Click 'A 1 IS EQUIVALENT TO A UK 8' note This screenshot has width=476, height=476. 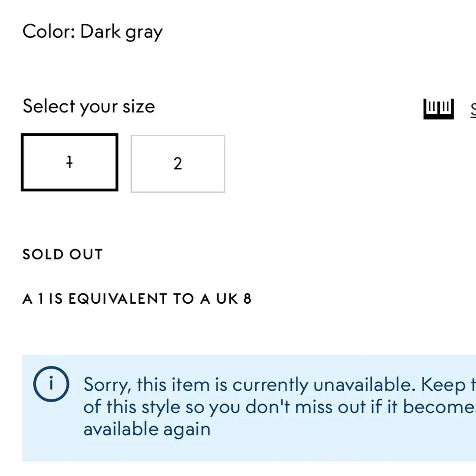(137, 299)
